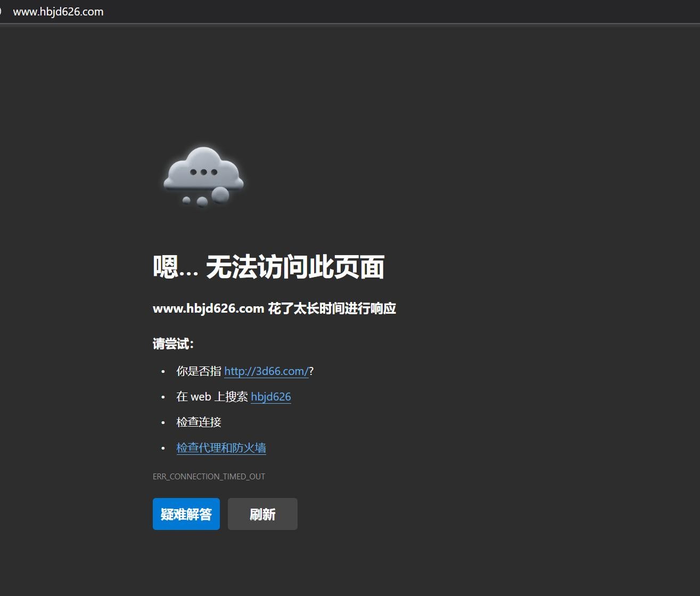Screen dimensions: 700x596
Task: Click the 花了太长时间进行响应 message
Action: [332, 308]
